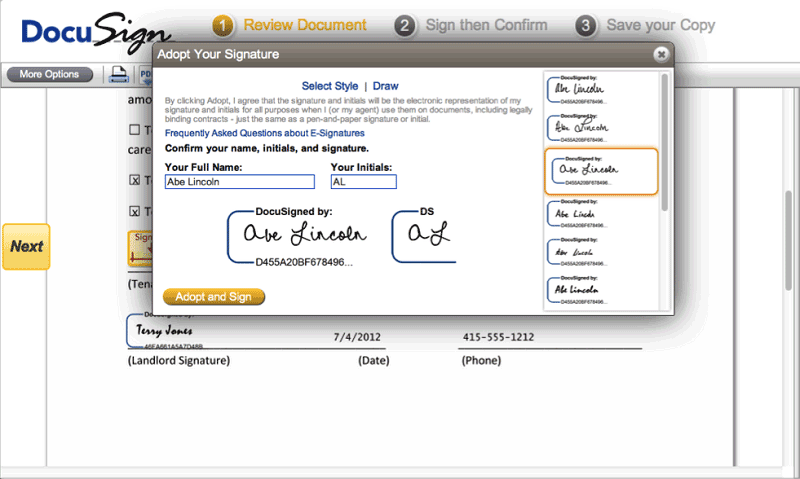Close the Adopt Your Signature dialog
Viewport: 800px width, 479px height.
(x=661, y=54)
